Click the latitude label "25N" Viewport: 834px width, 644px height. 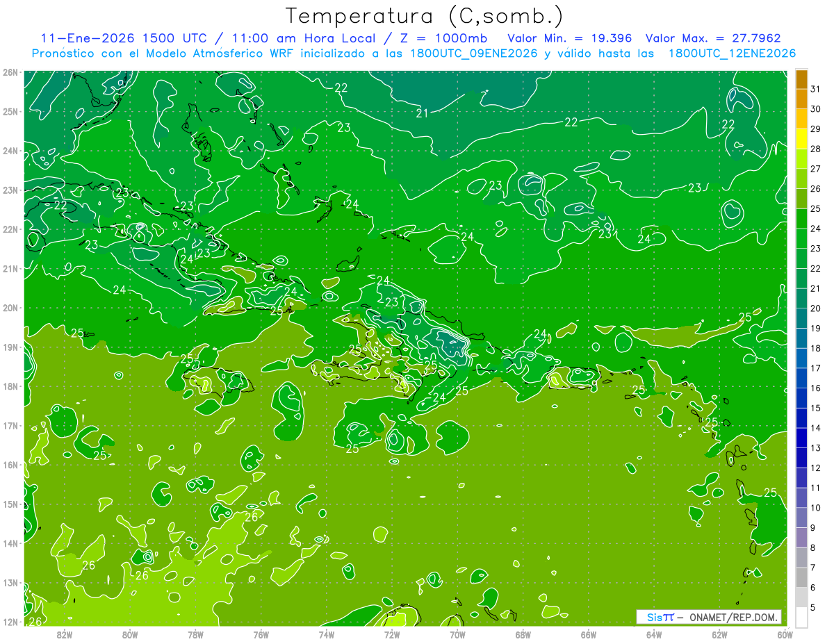coord(10,111)
